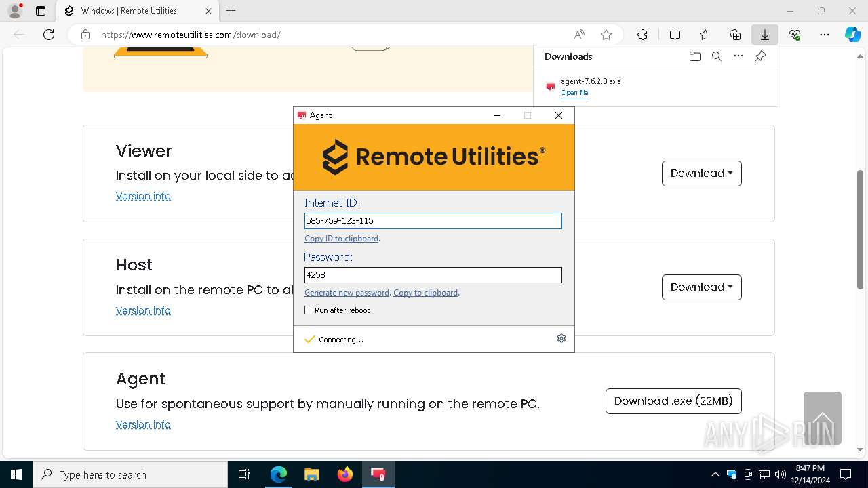Image resolution: width=868 pixels, height=488 pixels.
Task: Expand the Viewer Download dropdown
Action: 702,174
